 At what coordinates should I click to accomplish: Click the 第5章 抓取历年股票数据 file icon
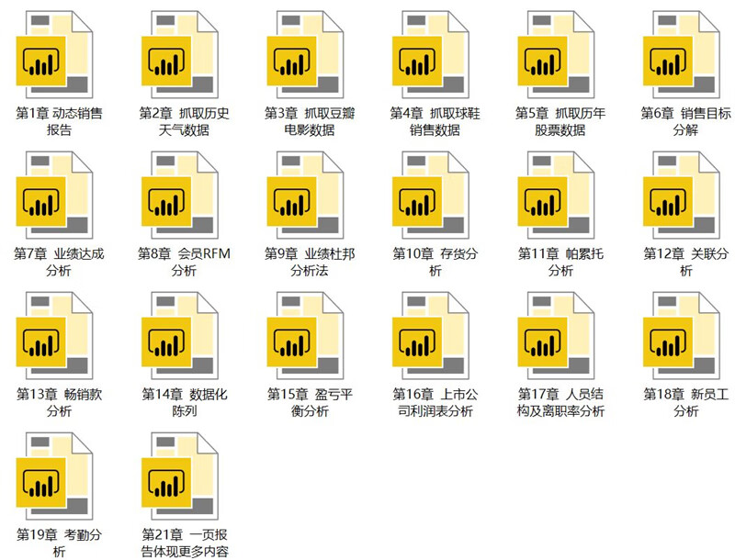click(x=556, y=54)
